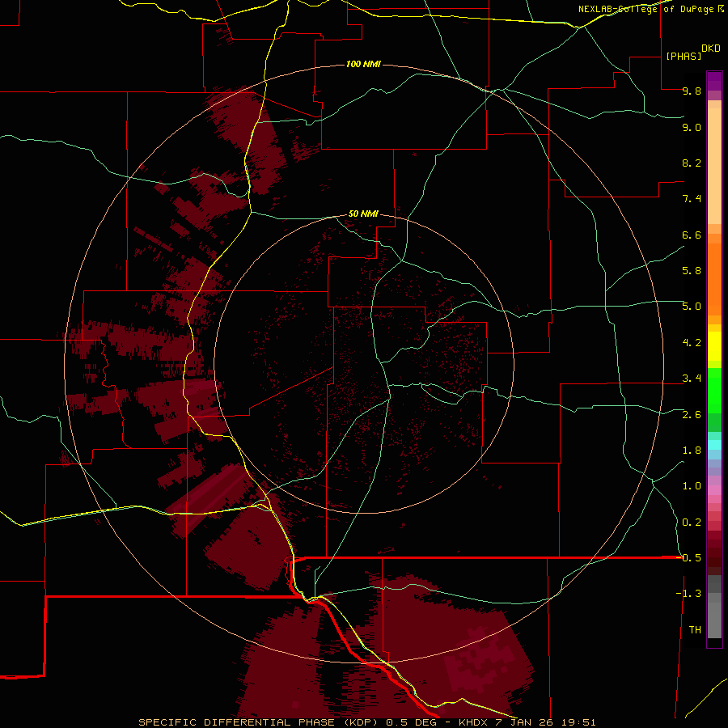The image size is (728, 728).
Task: Pick the pink segment near 1.0 on color bar
Action: (714, 490)
